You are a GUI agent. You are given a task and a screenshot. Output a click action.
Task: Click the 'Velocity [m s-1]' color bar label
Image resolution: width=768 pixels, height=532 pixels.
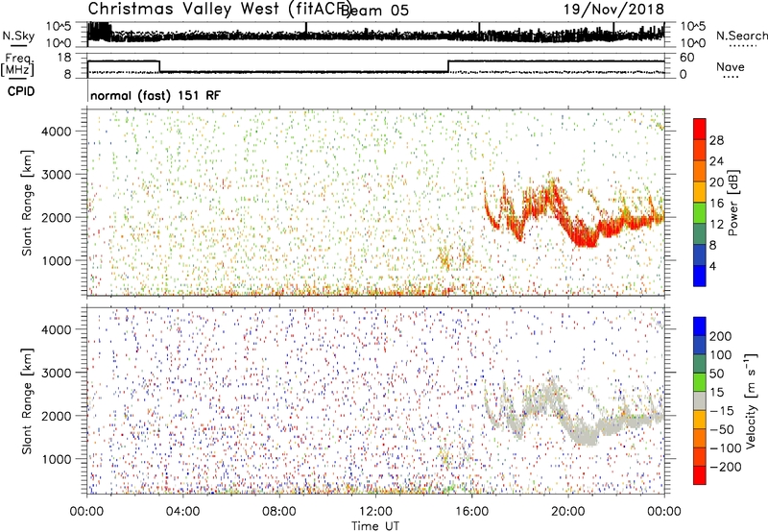tap(751, 400)
